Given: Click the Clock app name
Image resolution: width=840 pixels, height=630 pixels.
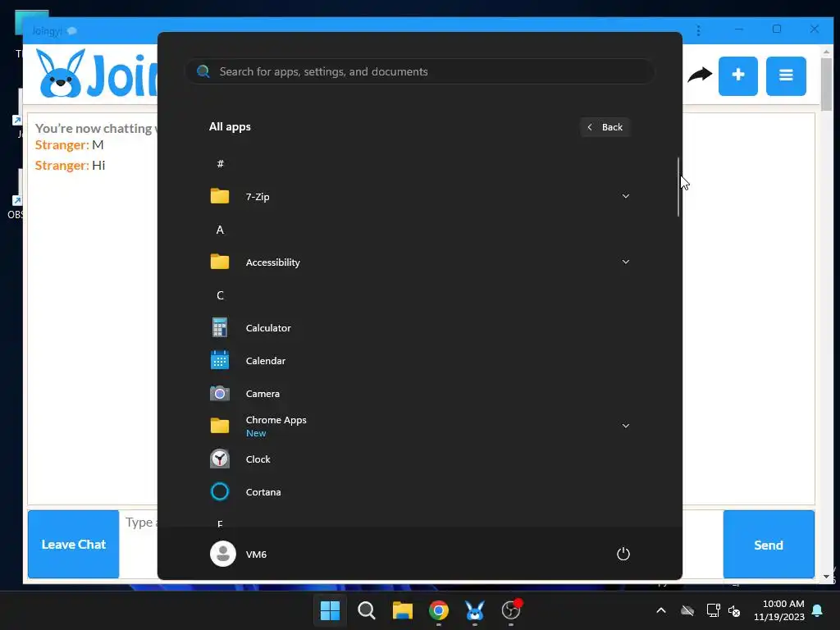Looking at the screenshot, I should point(258,459).
